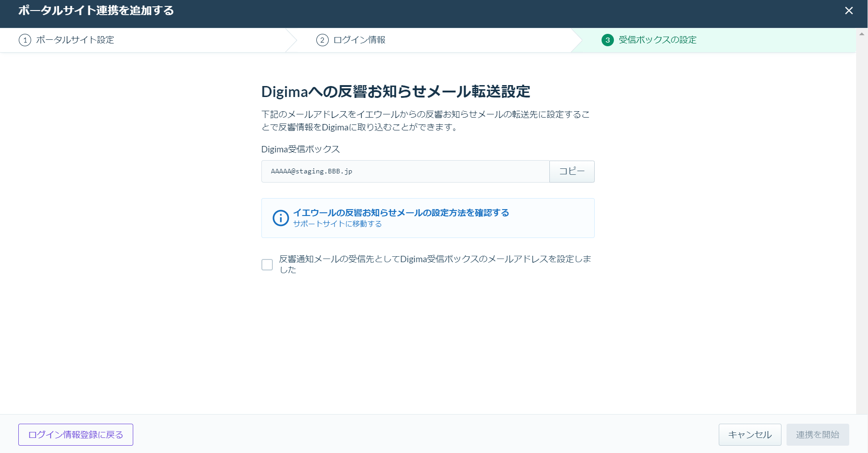Click the Digima受信ボックス label
Image resolution: width=868 pixels, height=453 pixels.
coord(300,149)
